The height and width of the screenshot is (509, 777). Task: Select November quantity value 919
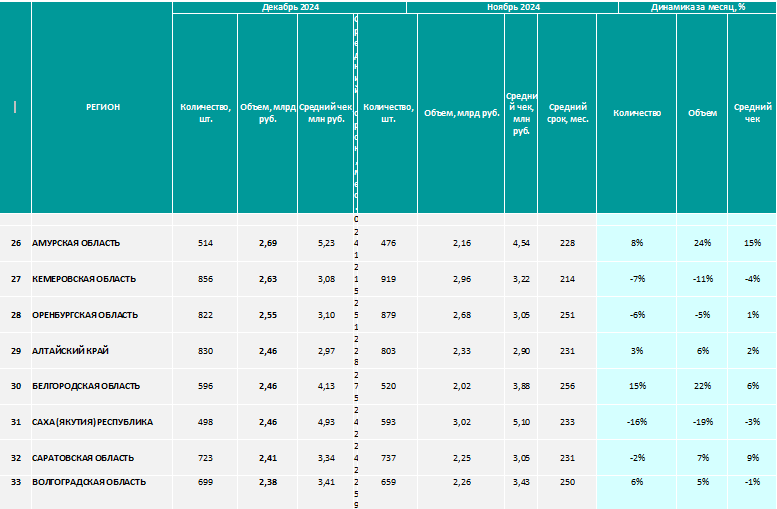click(x=388, y=279)
